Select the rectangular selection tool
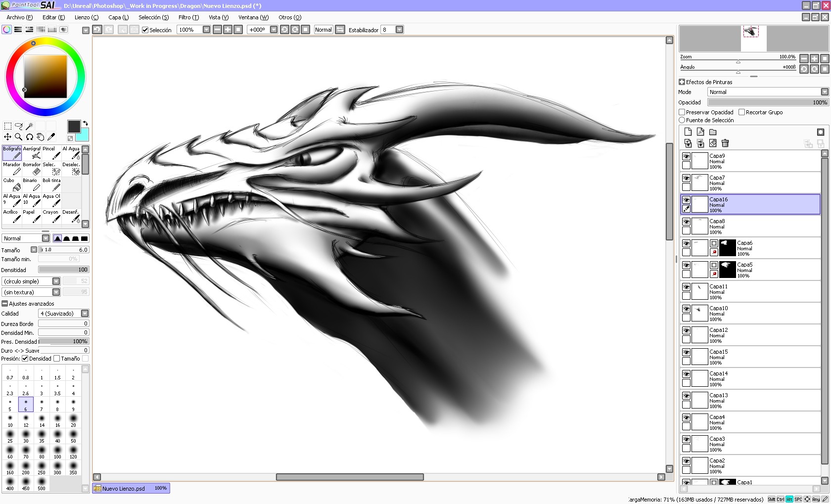The width and height of the screenshot is (831, 504). (x=7, y=126)
